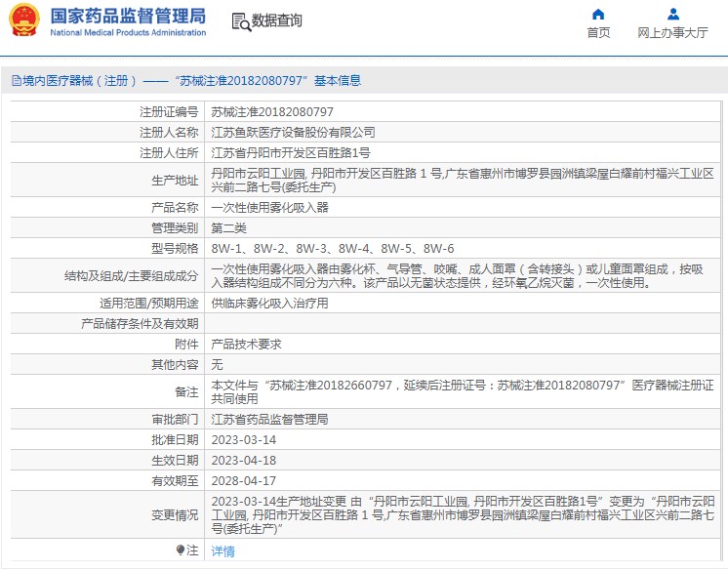The width and height of the screenshot is (728, 571).
Task: Select the 无 value
Action: [x=217, y=364]
